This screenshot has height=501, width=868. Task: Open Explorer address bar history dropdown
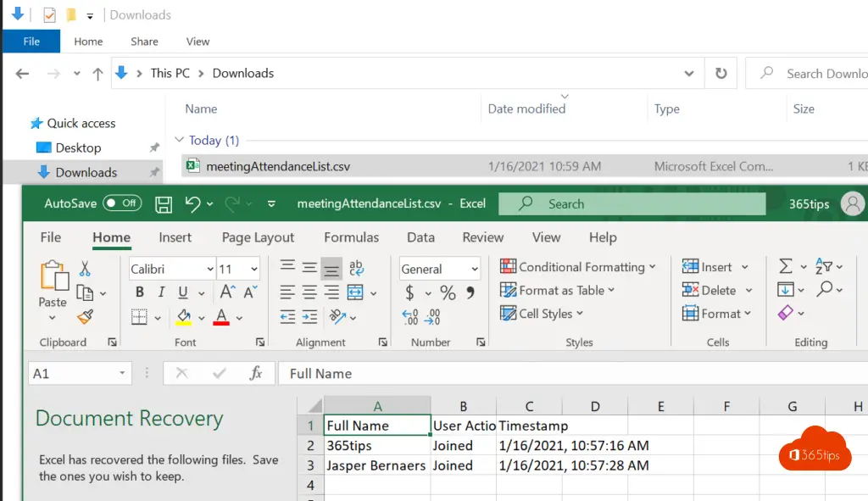pos(688,73)
